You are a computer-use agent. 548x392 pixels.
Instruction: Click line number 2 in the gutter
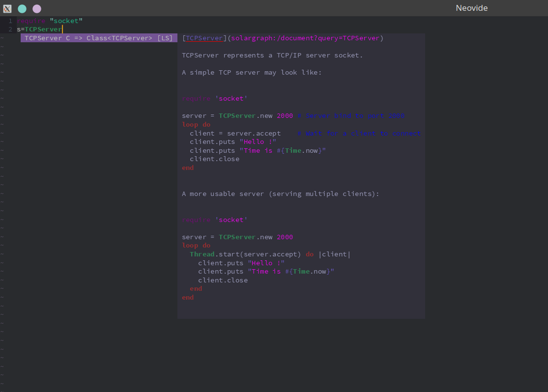10,29
